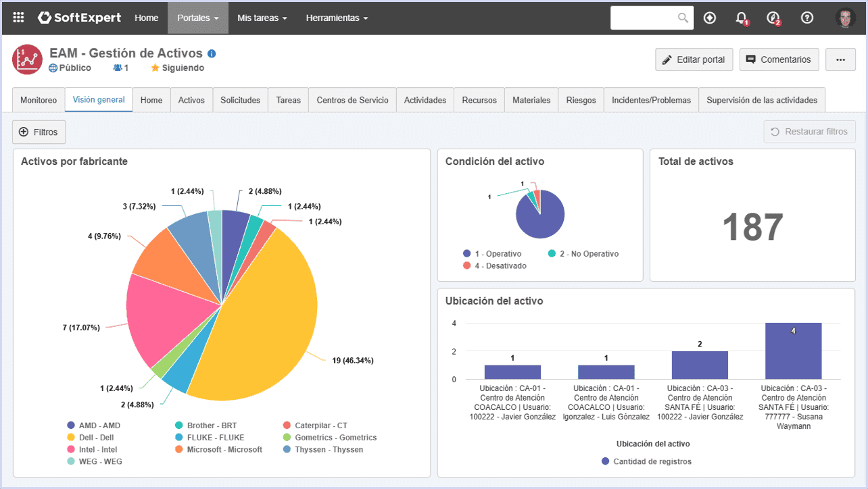Open the user profile avatar
Image resolution: width=868 pixels, height=489 pixels.
tap(845, 18)
